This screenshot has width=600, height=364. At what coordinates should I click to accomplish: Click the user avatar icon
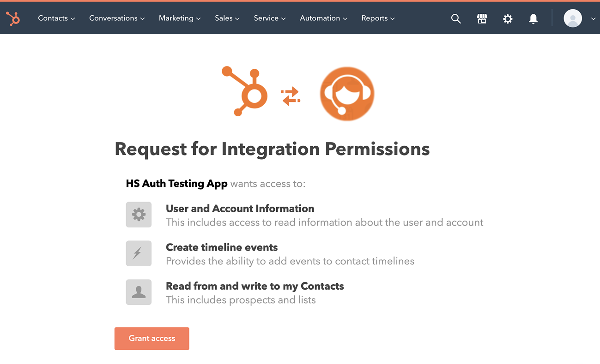(x=573, y=18)
